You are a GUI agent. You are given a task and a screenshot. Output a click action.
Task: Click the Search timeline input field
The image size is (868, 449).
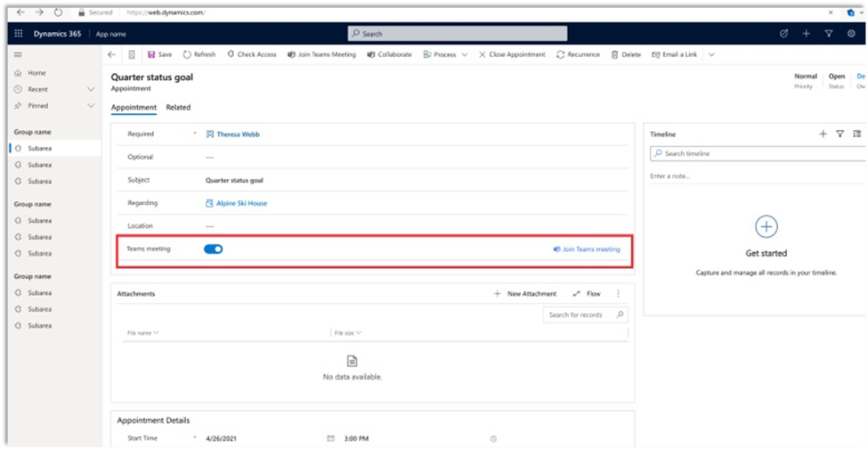coord(757,153)
